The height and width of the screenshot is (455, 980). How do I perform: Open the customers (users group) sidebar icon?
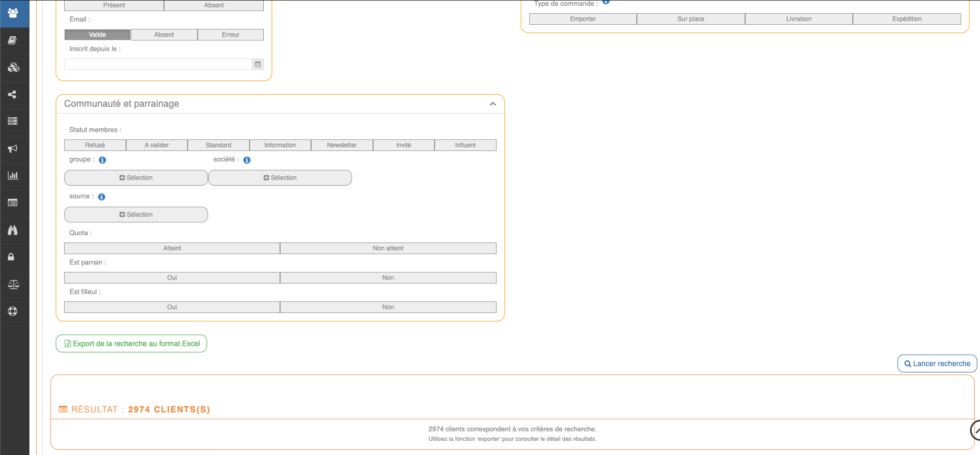(14, 13)
